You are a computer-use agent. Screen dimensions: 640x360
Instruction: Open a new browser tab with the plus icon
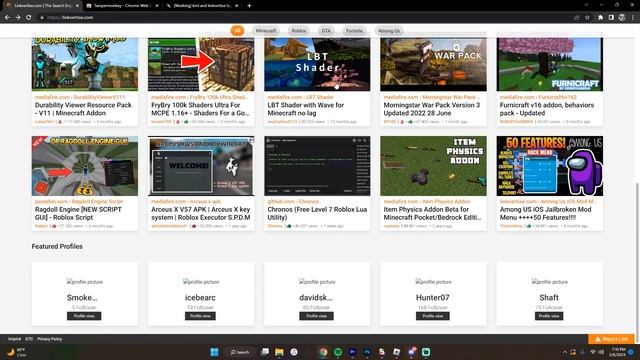point(249,6)
